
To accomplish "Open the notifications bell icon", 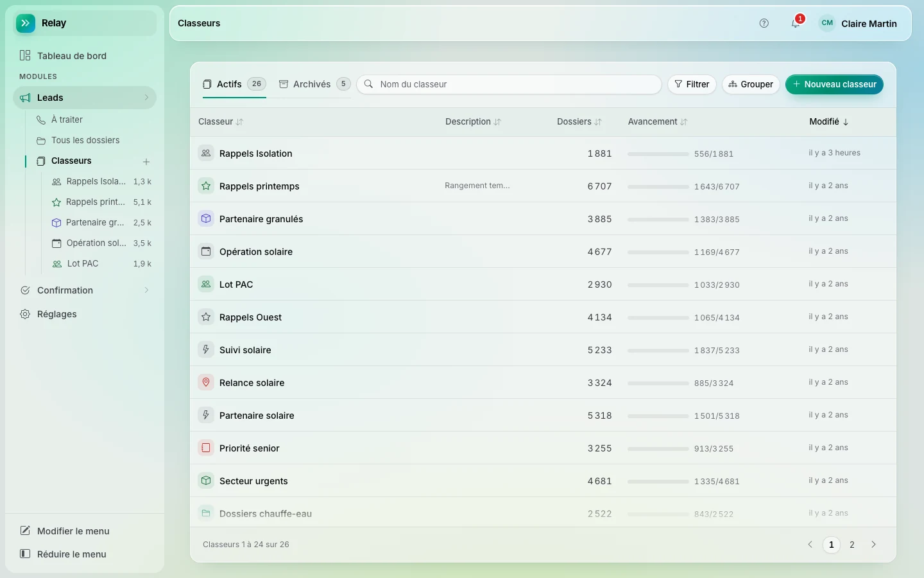I will click(796, 23).
